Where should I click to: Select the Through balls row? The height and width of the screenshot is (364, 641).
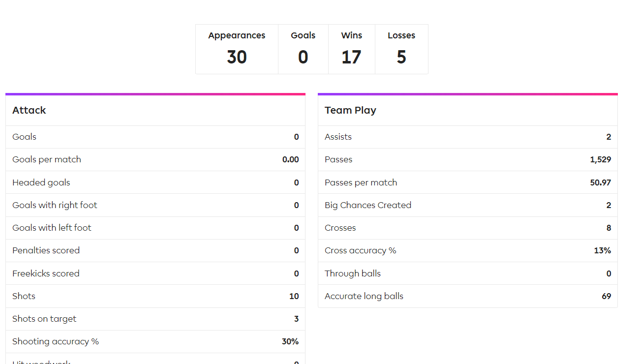[x=468, y=273]
